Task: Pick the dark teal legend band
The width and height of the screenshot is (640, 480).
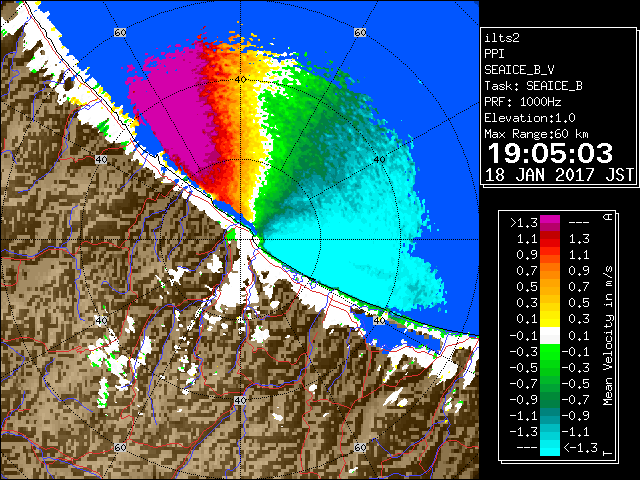Action: pos(550,416)
